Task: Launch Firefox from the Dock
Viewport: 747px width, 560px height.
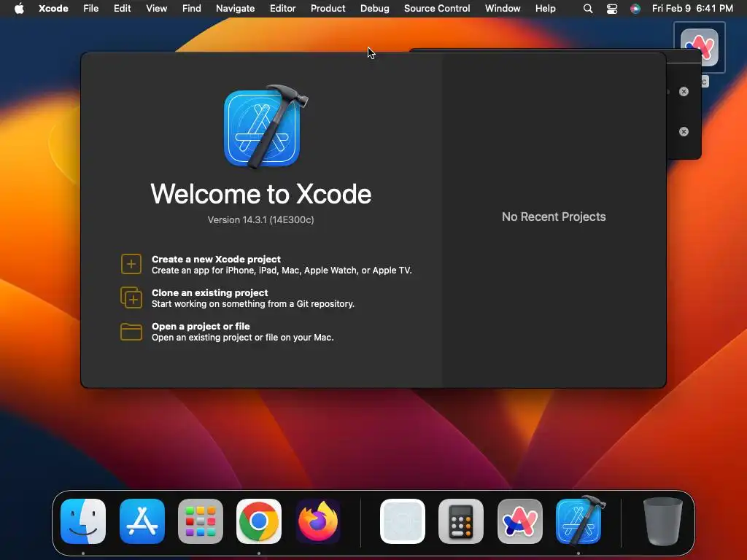Action: (318, 521)
